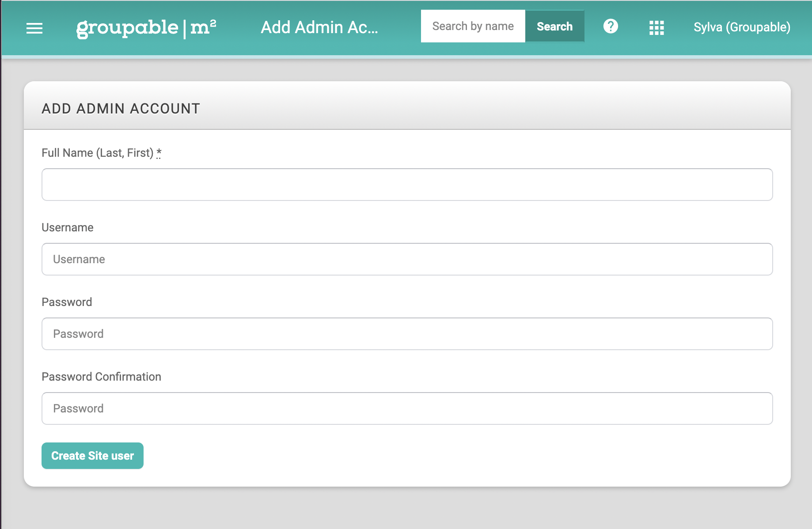Click the groupable m² logo
The image size is (812, 529).
146,28
